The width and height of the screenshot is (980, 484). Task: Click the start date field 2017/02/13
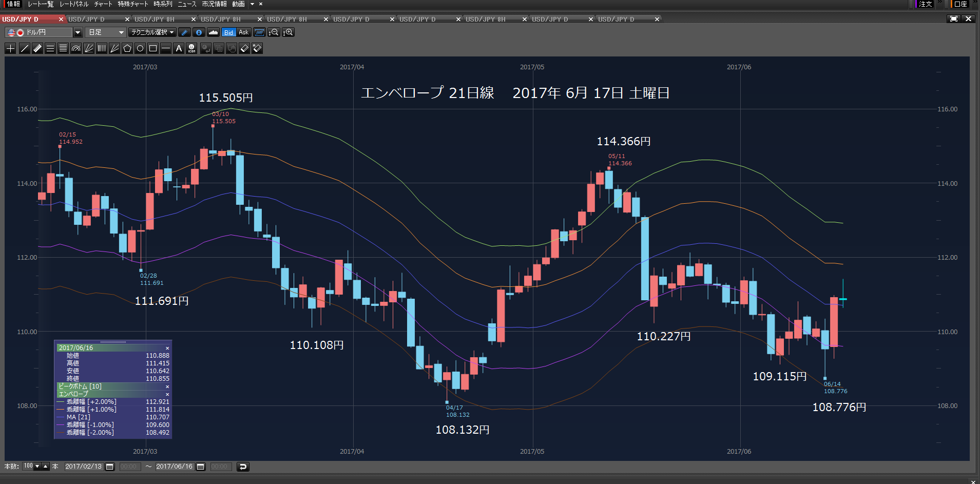(84, 467)
